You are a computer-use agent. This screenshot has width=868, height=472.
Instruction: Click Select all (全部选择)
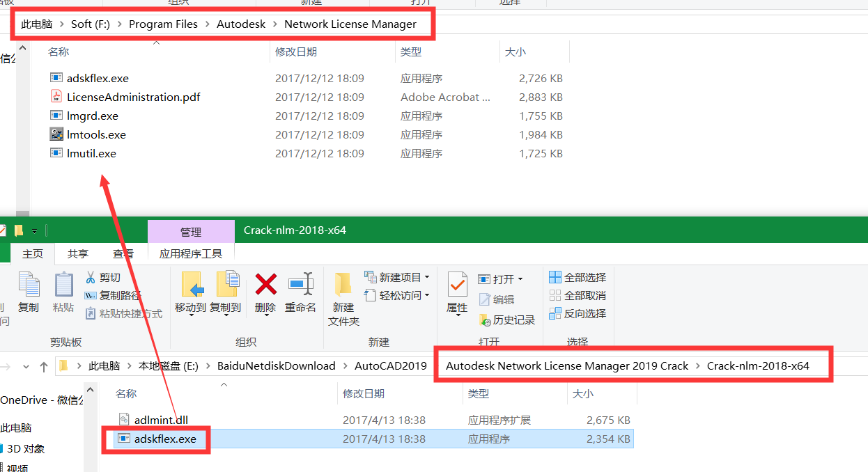578,277
